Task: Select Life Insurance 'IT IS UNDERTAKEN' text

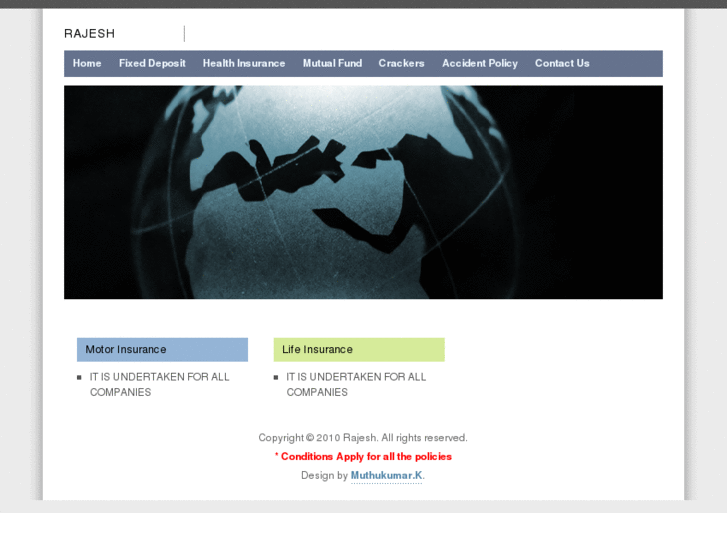Action: [x=356, y=385]
